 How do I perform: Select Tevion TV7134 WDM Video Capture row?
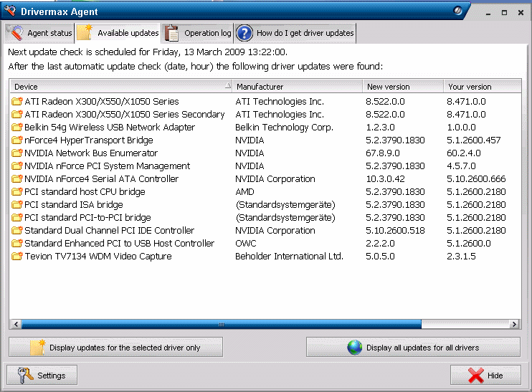pyautogui.click(x=265, y=256)
